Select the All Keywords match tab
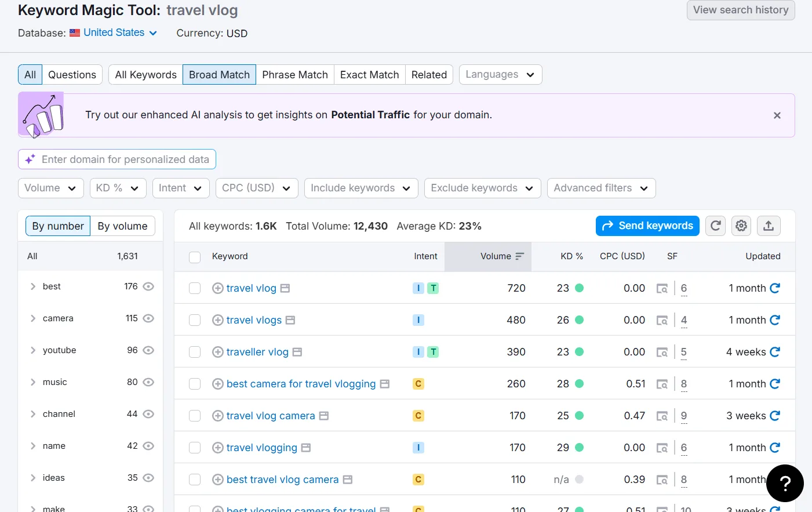 tap(145, 74)
